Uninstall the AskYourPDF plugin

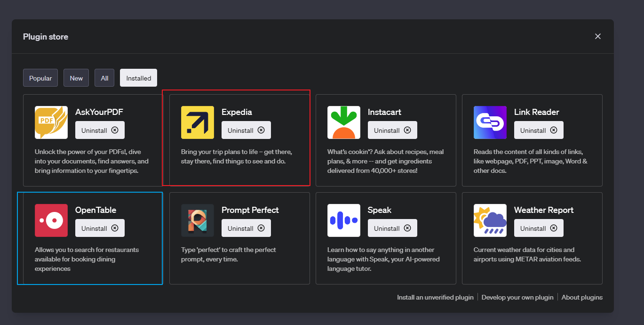click(100, 130)
